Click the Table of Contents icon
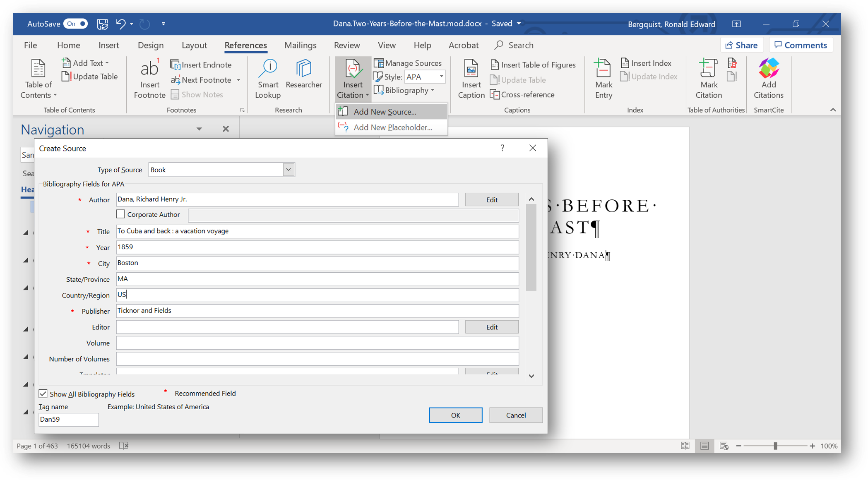 [x=38, y=69]
